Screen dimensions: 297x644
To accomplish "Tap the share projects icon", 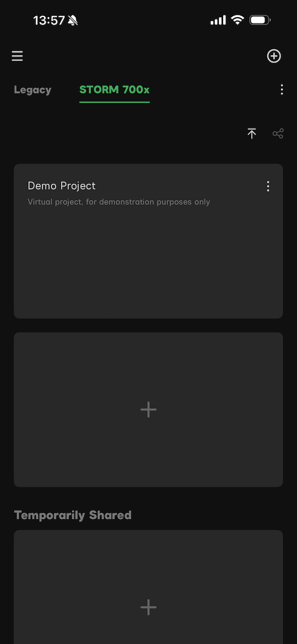I will 278,133.
